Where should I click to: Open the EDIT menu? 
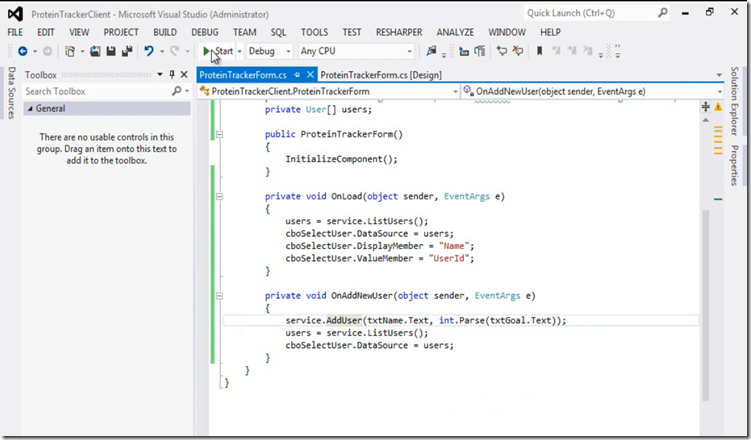point(46,32)
